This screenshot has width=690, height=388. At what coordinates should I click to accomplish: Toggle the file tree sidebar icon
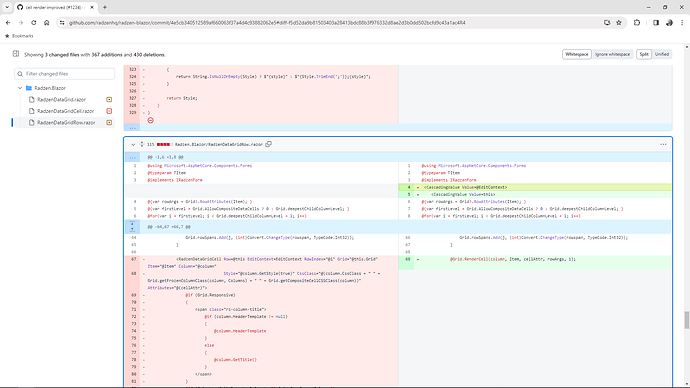[16, 54]
